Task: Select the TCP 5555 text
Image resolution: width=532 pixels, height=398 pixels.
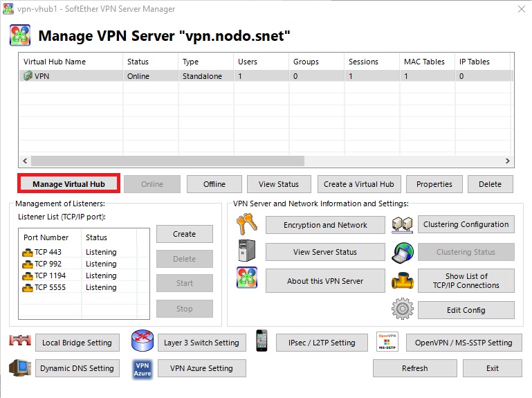Action: click(x=51, y=287)
